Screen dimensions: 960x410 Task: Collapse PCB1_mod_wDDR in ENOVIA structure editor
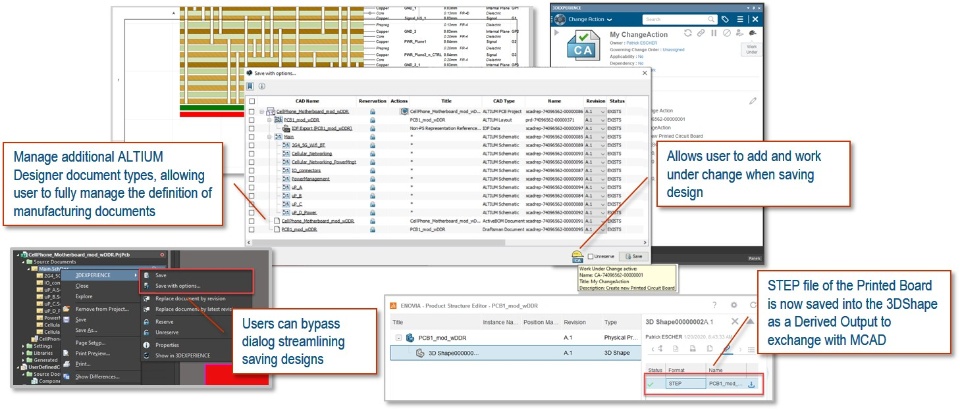[x=399, y=337]
